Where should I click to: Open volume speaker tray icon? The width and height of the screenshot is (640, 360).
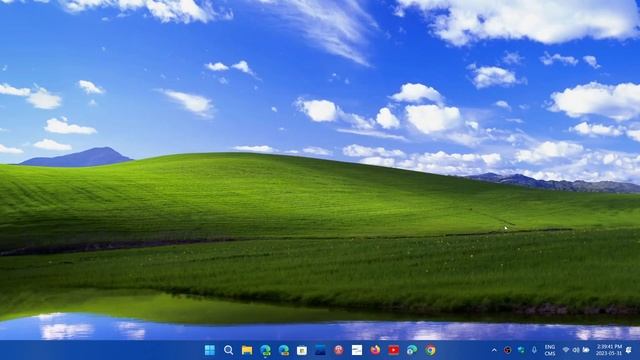coord(576,350)
